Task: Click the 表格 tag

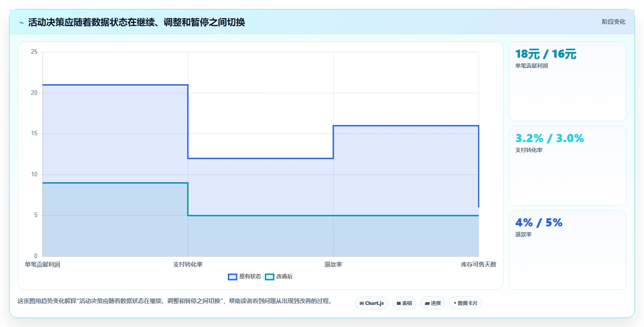Action: (x=404, y=303)
